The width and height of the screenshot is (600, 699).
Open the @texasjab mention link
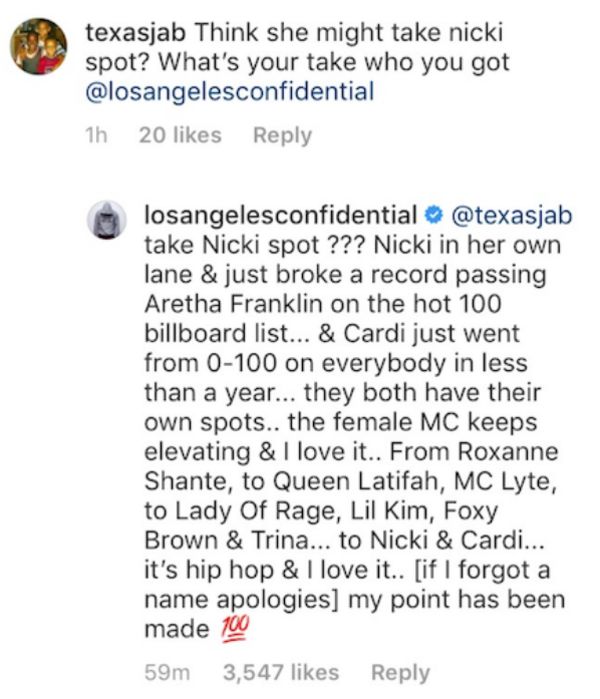[512, 215]
